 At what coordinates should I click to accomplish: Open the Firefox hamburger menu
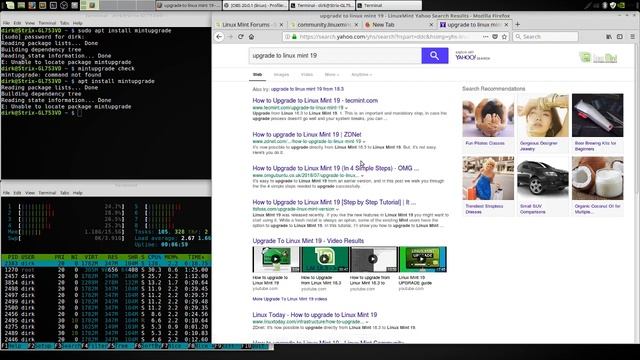click(x=632, y=37)
